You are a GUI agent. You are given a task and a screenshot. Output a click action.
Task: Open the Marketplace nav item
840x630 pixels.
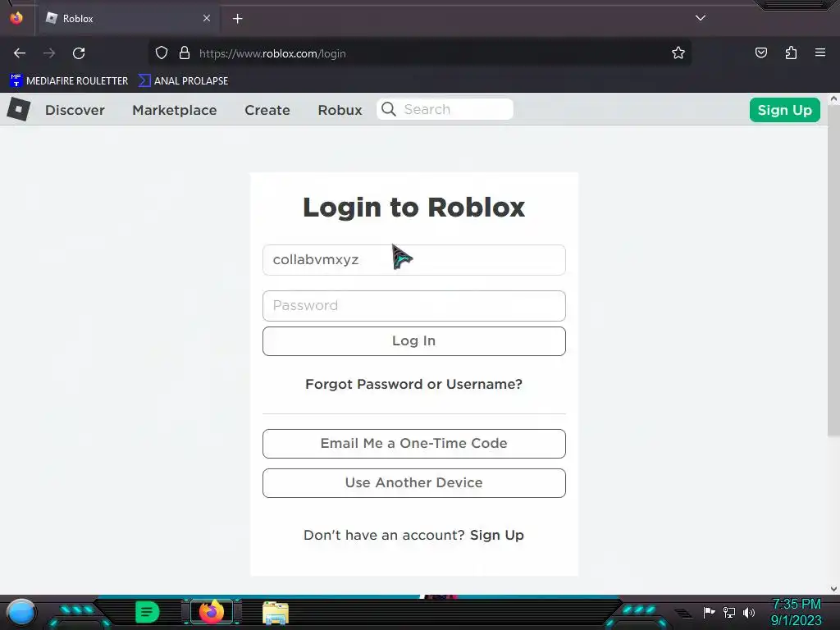[x=175, y=110]
